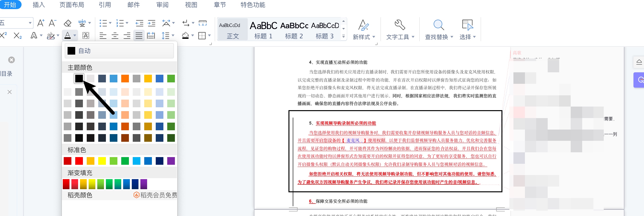Click the decrease indent icon
This screenshot has width=644, height=216.
pyautogui.click(x=139, y=23)
